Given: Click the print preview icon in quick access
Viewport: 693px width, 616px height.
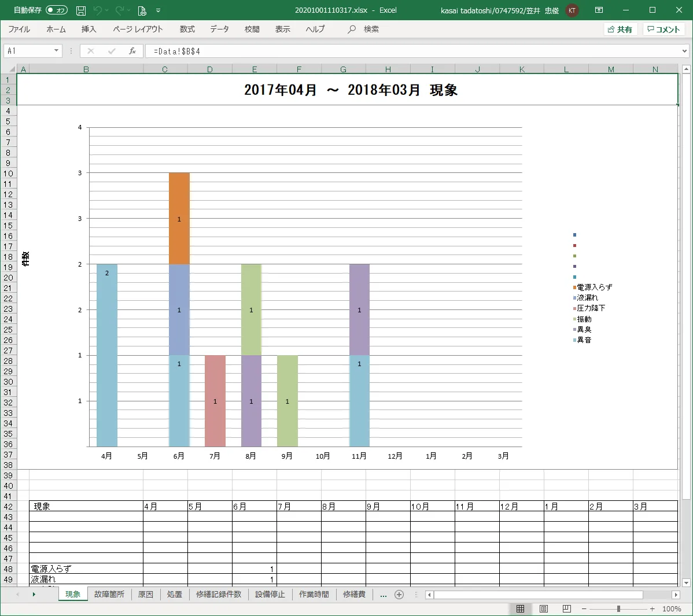Looking at the screenshot, I should [x=142, y=10].
